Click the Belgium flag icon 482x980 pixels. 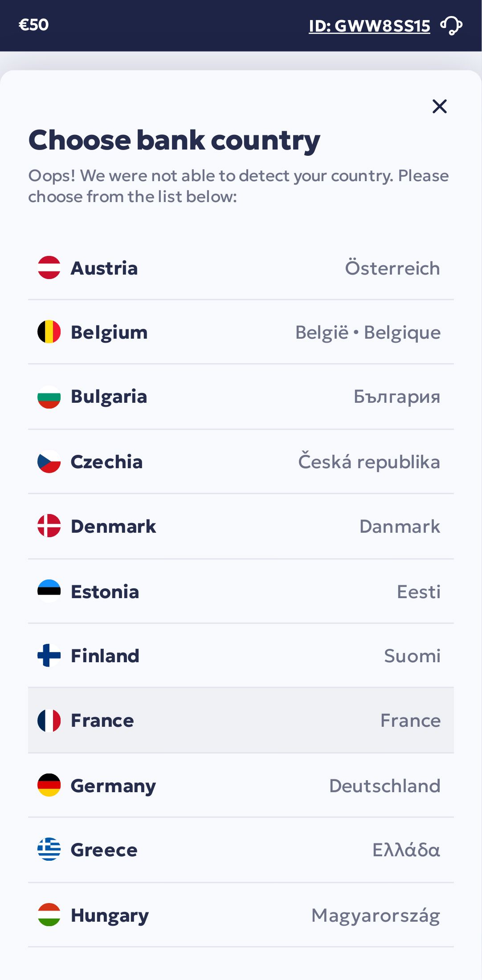click(x=49, y=332)
